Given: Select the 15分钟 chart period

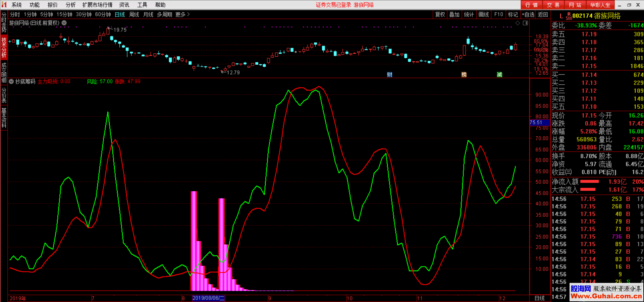Looking at the screenshot, I should 64,14.
